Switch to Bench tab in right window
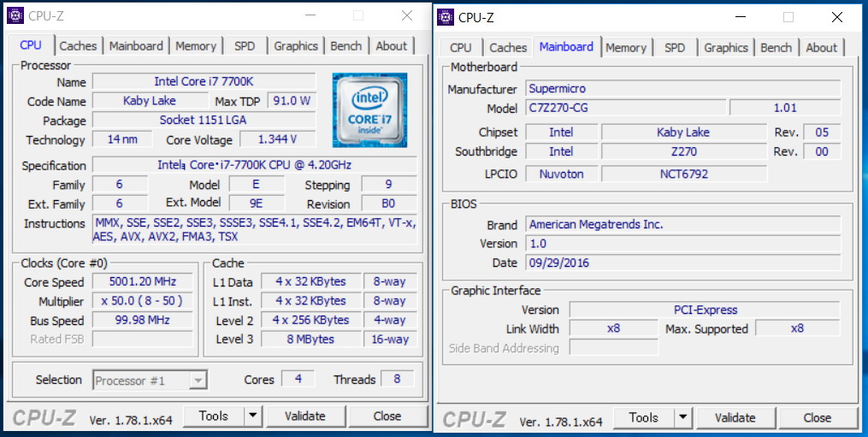The height and width of the screenshot is (437, 868). point(776,48)
